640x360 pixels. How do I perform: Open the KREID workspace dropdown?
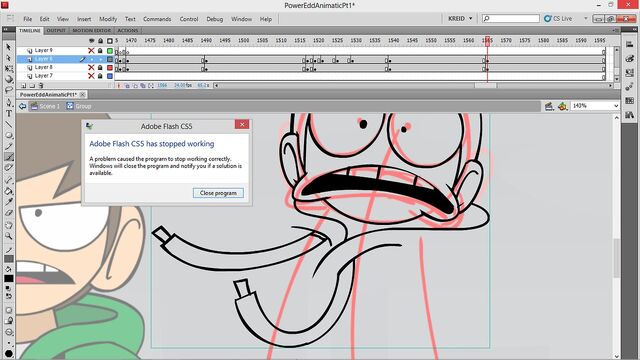pyautogui.click(x=460, y=19)
